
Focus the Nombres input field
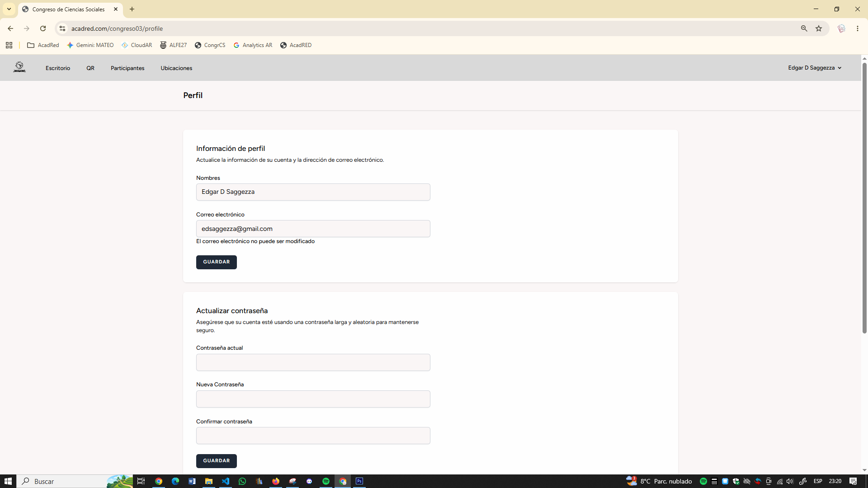point(313,192)
